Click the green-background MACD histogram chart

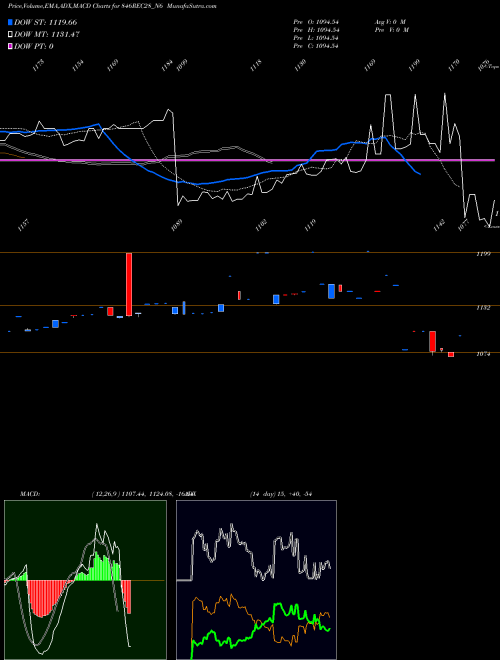coord(85,580)
